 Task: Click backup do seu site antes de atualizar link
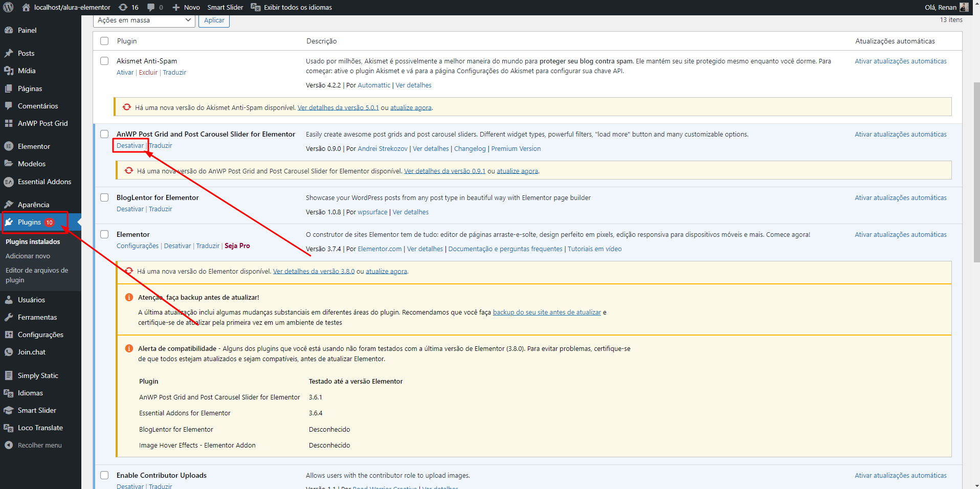[x=547, y=312]
